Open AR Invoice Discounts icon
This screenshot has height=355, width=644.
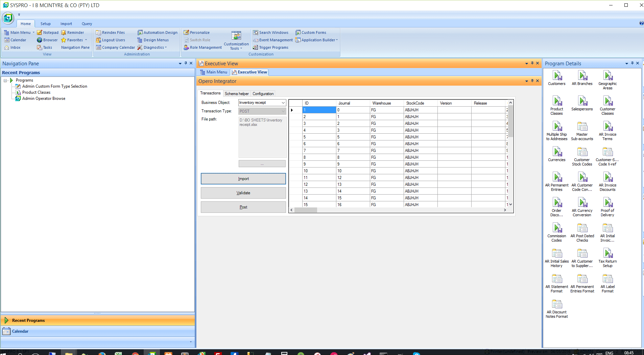[607, 181]
